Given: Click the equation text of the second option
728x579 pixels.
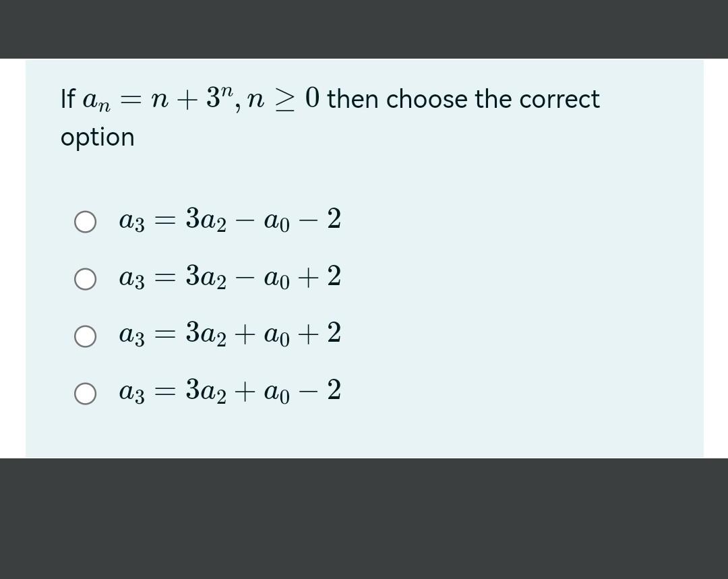Looking at the screenshot, I should tap(229, 278).
